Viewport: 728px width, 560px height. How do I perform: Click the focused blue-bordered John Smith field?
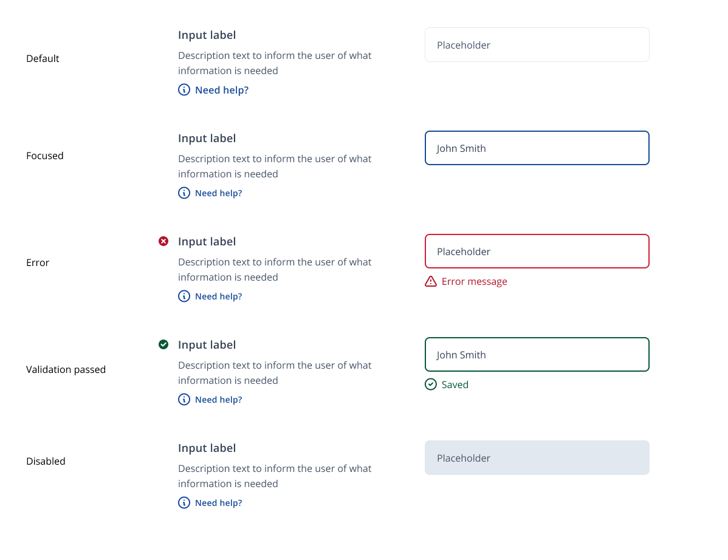click(x=537, y=148)
